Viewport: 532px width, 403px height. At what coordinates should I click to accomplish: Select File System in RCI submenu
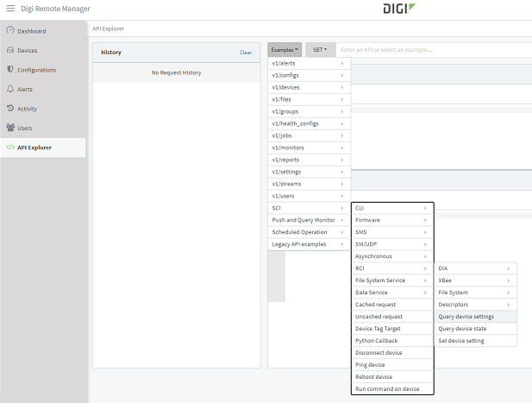(x=476, y=293)
